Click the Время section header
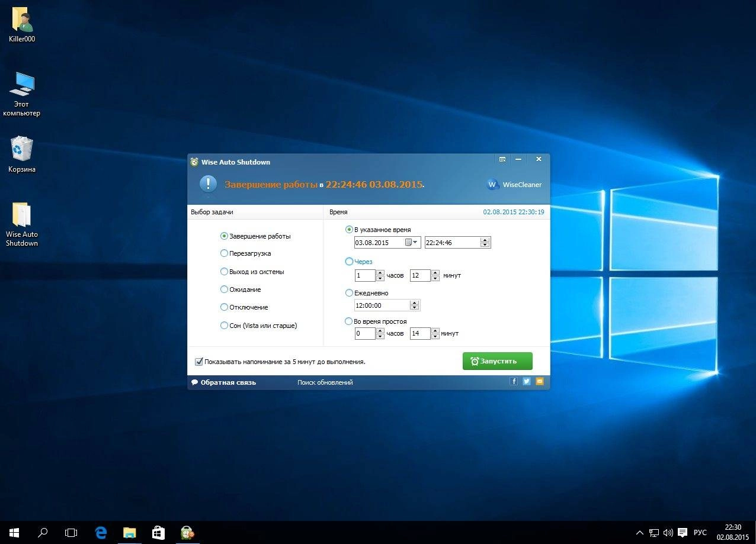 click(338, 211)
